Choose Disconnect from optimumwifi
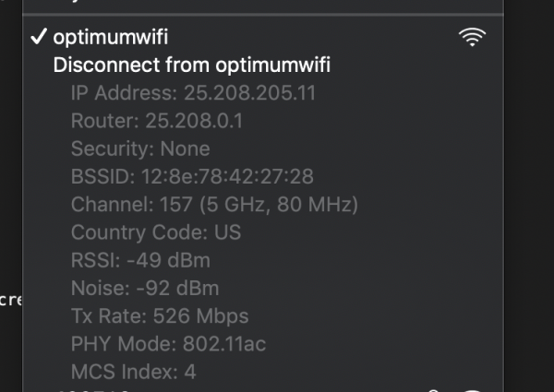 point(191,65)
